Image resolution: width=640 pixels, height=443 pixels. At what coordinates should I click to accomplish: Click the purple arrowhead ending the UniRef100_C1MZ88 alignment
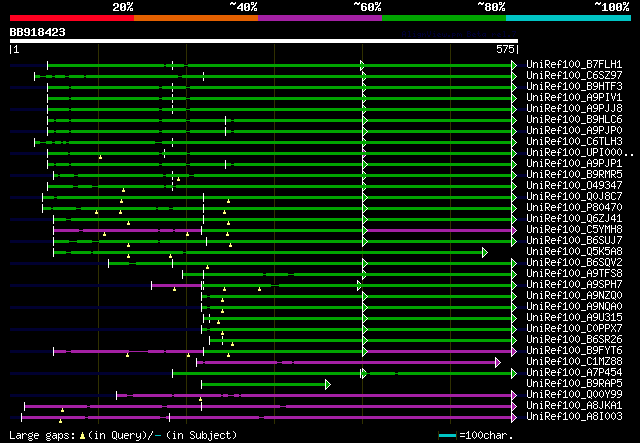pos(498,363)
